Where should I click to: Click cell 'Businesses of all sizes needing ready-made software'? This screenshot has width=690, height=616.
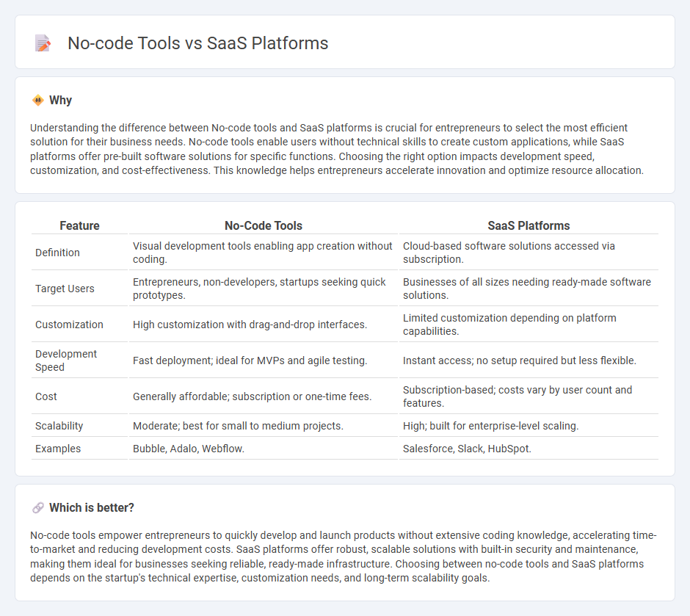[x=529, y=289]
